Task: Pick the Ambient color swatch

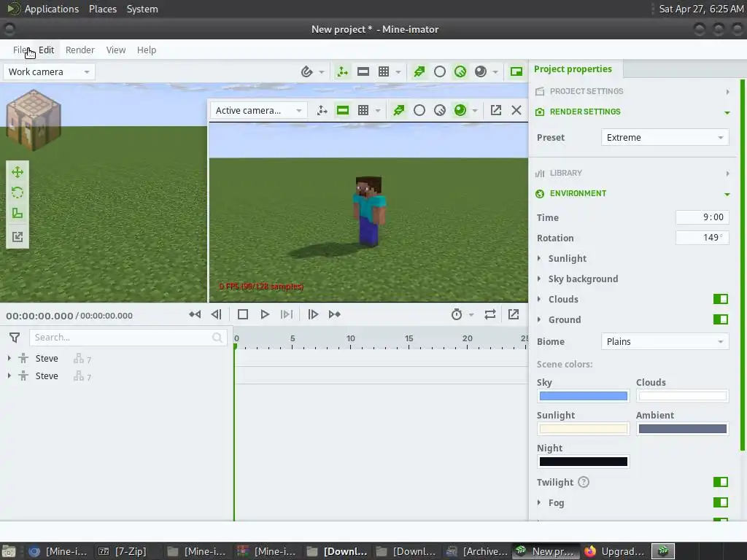Action: point(682,429)
